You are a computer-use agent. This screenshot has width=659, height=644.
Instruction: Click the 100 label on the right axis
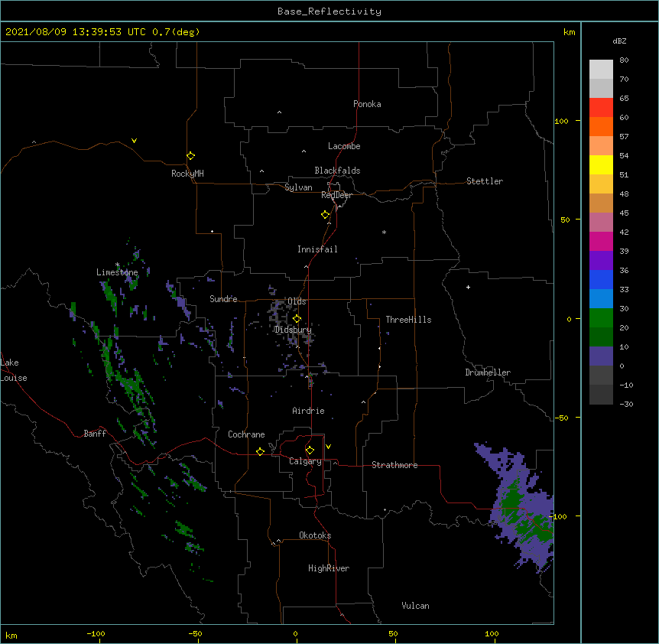pyautogui.click(x=561, y=121)
